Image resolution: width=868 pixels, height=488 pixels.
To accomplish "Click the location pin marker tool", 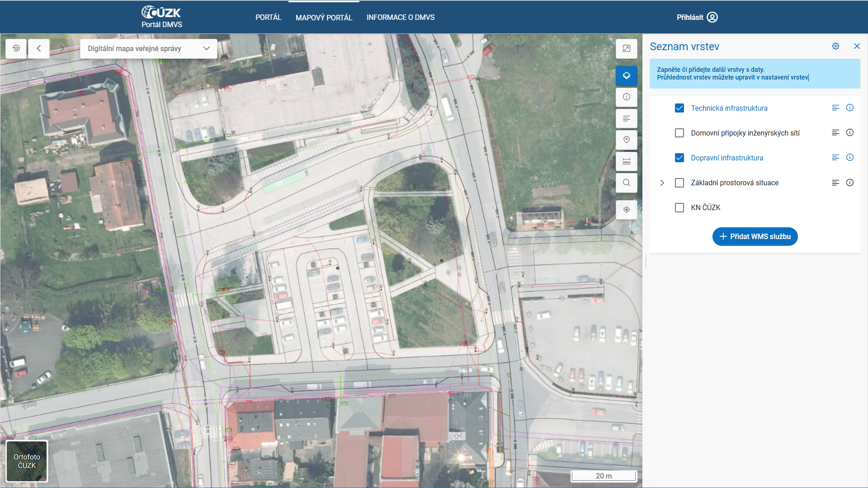I will [x=626, y=140].
